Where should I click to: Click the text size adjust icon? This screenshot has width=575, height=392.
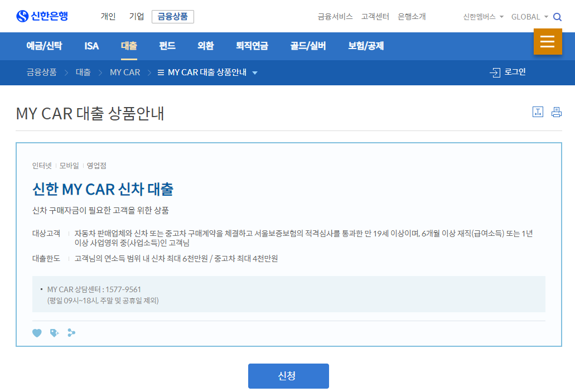click(x=538, y=112)
